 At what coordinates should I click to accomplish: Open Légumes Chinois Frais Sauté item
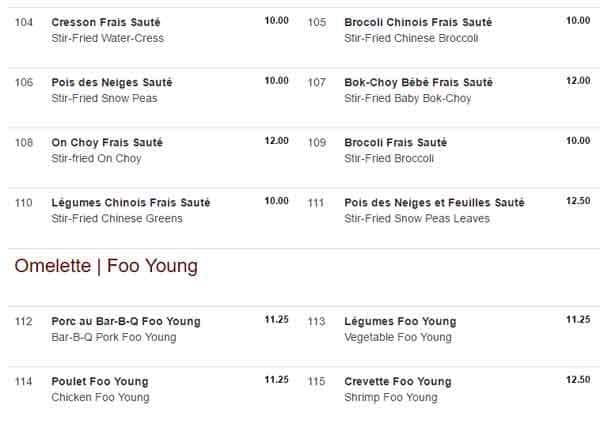[130, 202]
